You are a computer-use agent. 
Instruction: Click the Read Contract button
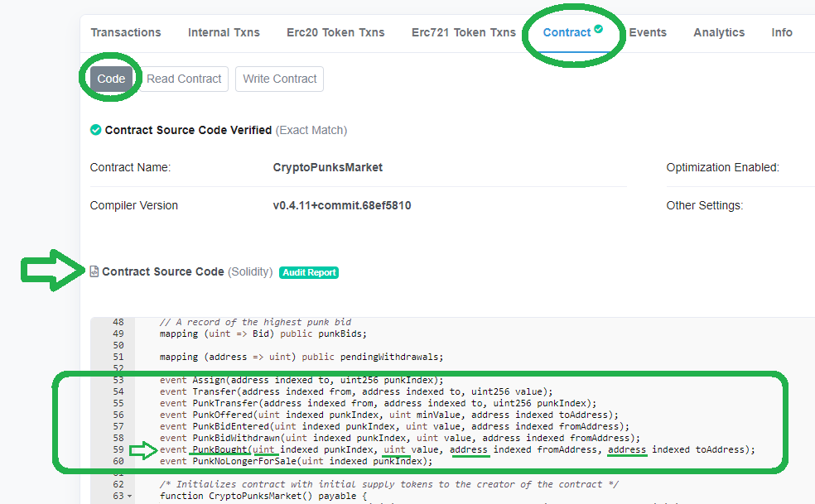pyautogui.click(x=184, y=79)
